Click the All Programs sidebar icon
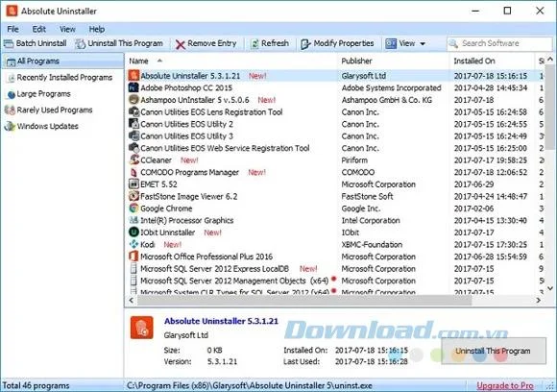 (11, 61)
